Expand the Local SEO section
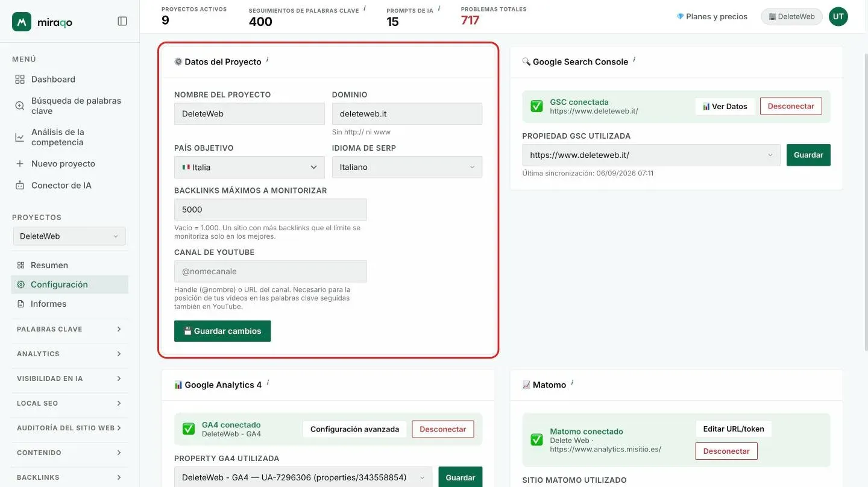This screenshot has height=487, width=868. [x=69, y=403]
